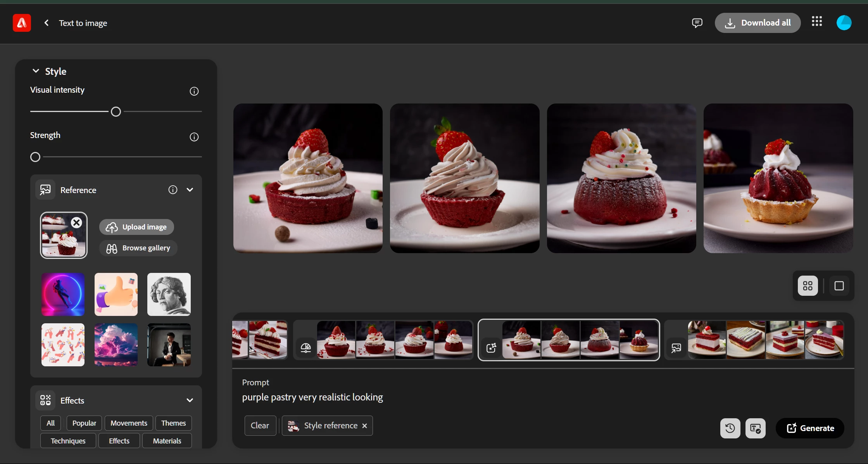
Task: Click the Strength info icon
Action: coord(194,137)
